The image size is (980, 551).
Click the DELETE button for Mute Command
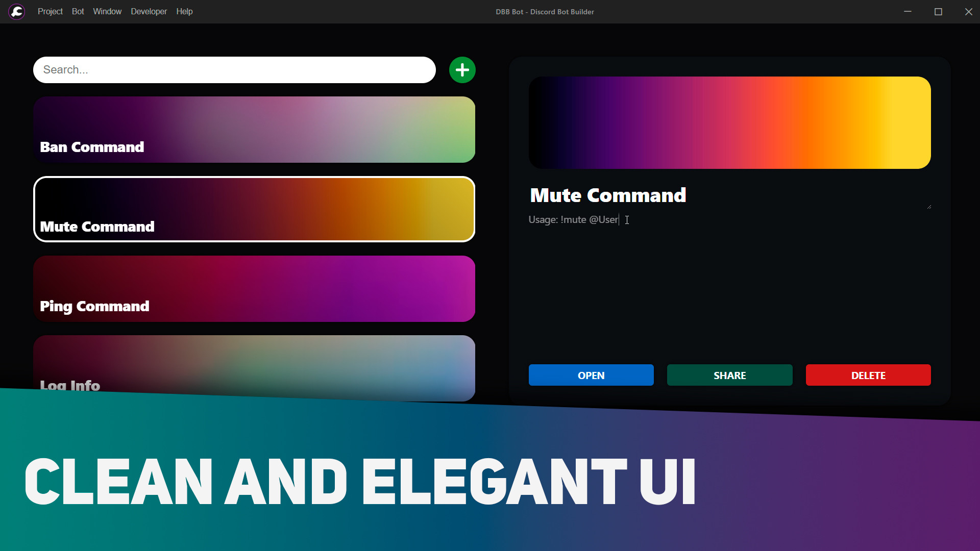(868, 375)
